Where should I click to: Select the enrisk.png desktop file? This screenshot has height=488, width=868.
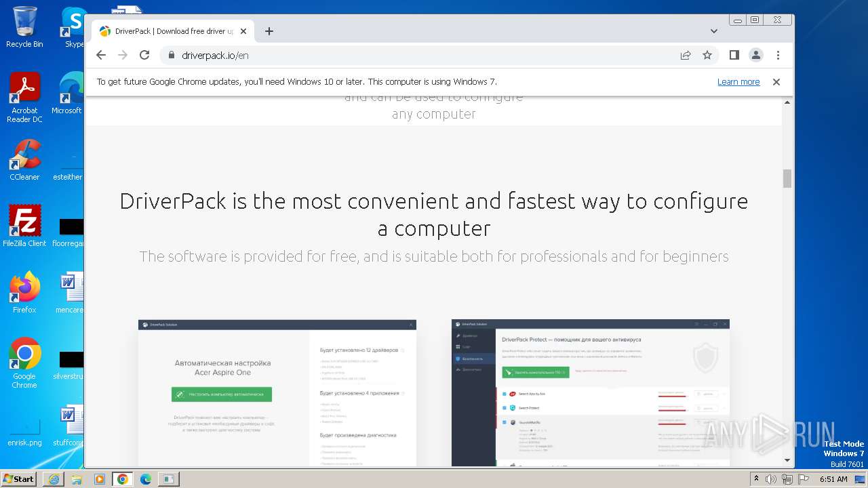point(24,430)
